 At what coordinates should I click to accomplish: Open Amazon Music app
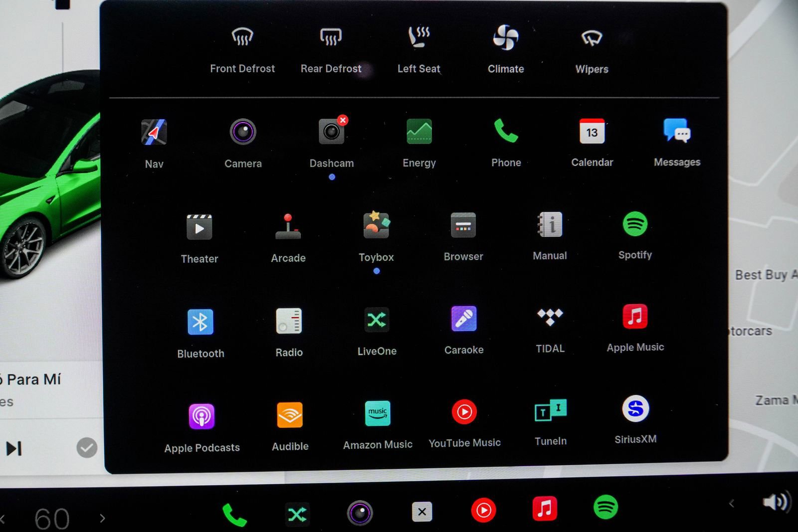(378, 425)
